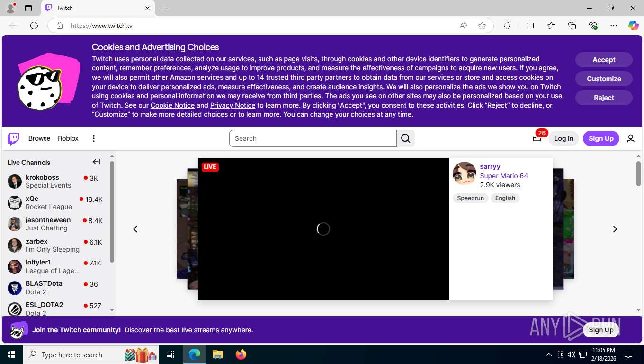Click ESL_DOTA2 channel avatar
Screen dimensions: 644x364
pyautogui.click(x=15, y=309)
